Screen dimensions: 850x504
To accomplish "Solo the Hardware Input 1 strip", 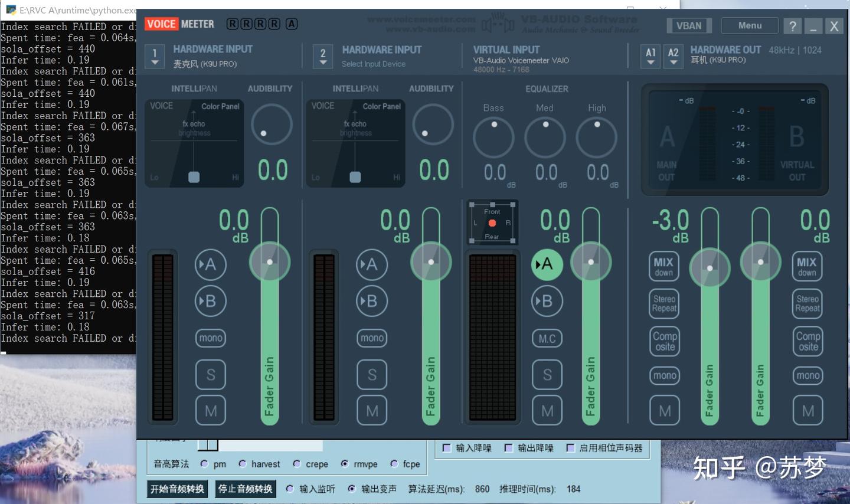I will point(211,375).
